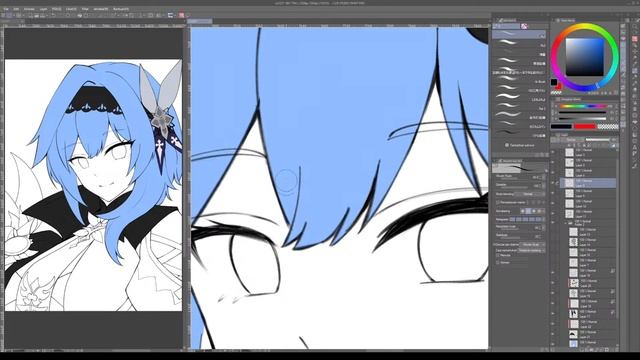Screen dimensions: 640x360
Task: Select the first anti-aliasing option
Action: pos(522,211)
